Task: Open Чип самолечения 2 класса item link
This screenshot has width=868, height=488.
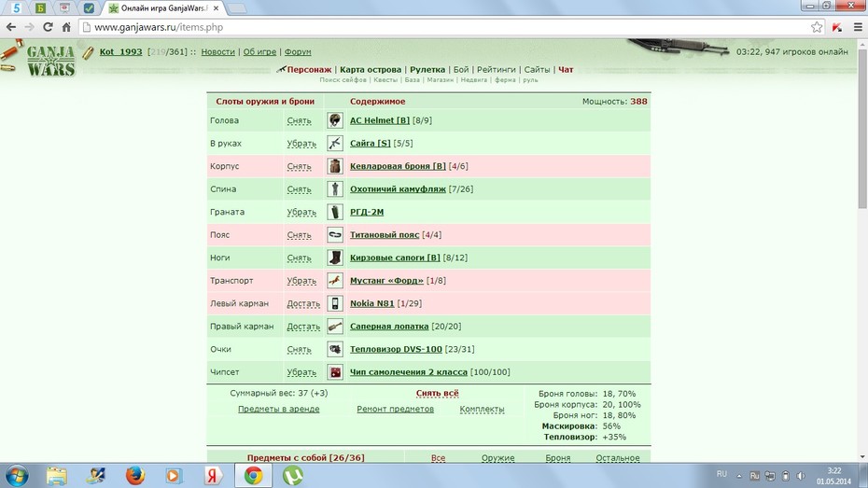Action: [409, 371]
